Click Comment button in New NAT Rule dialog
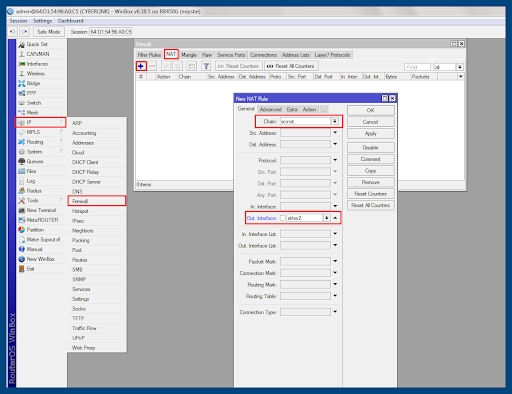 tap(371, 159)
